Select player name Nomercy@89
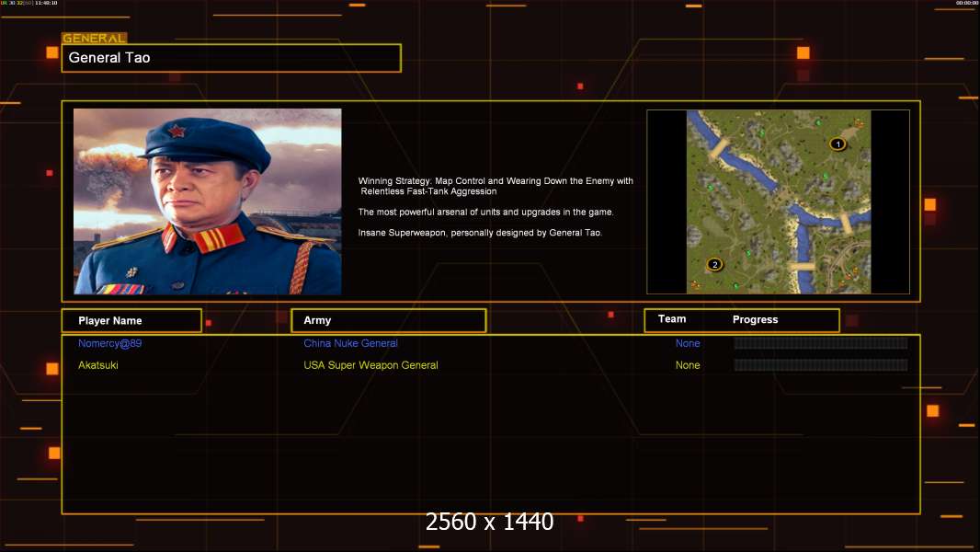980x552 pixels. pos(110,343)
